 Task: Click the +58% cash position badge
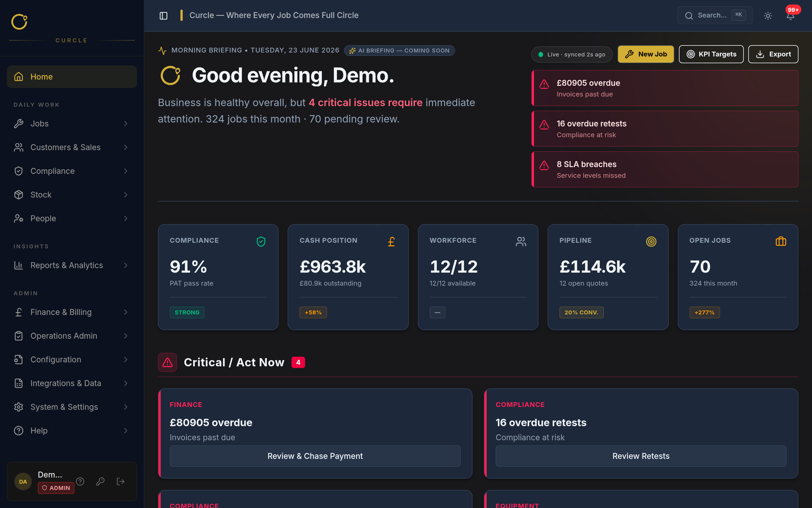[313, 312]
